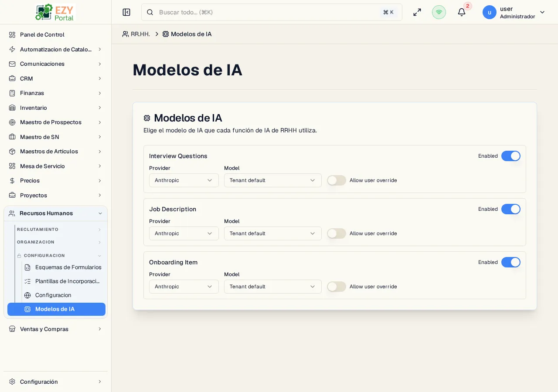Click the Inventario warehouse icon

[x=12, y=108]
